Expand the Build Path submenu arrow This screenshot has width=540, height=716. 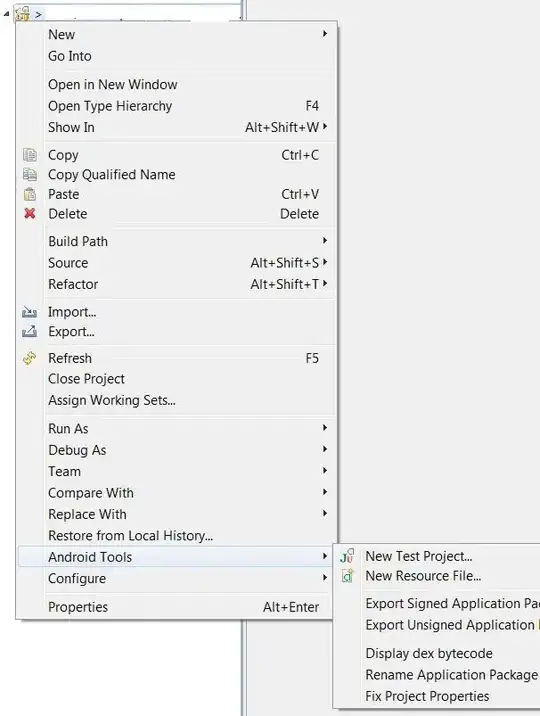[325, 241]
